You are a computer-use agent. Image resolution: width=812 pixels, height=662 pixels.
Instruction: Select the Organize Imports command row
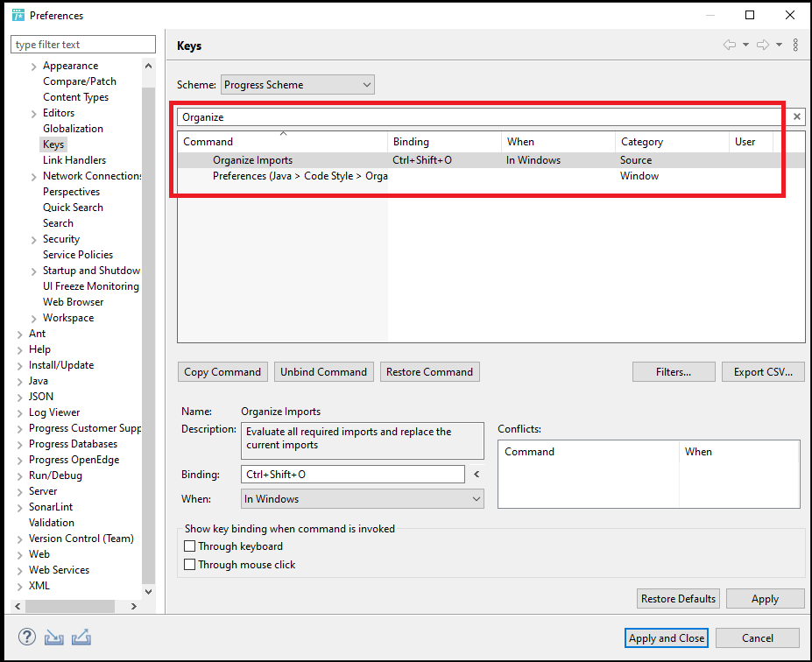(491, 160)
